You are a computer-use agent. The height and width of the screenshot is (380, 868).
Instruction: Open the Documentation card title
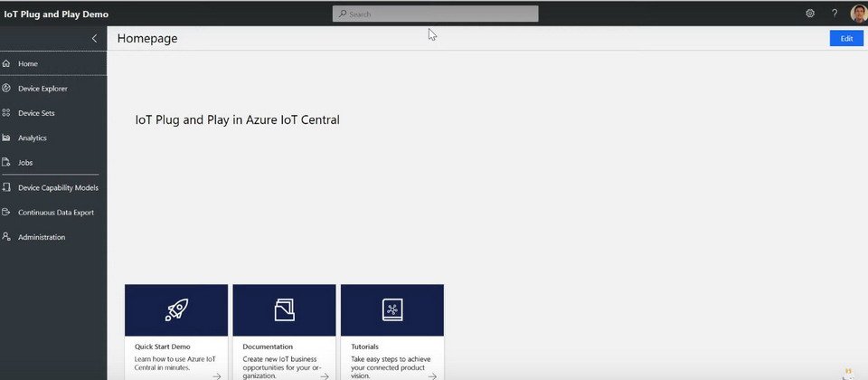[268, 347]
